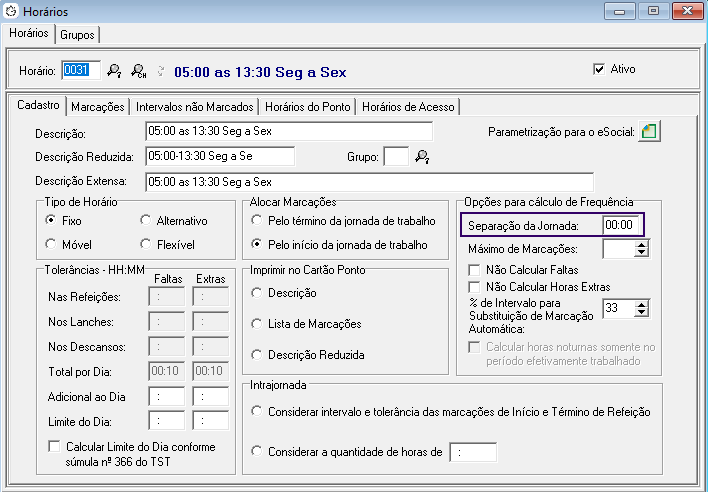The height and width of the screenshot is (492, 708).
Task: Choose Pelo término da jornada de trabalho
Action: coord(258,221)
